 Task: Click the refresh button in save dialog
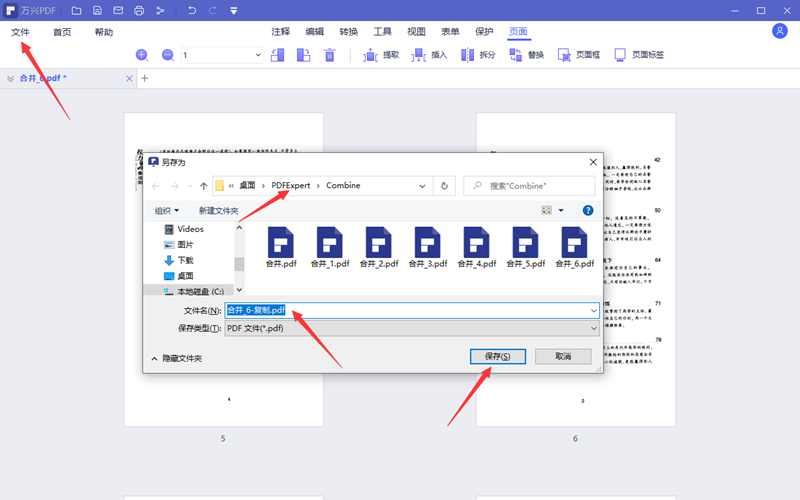click(445, 185)
